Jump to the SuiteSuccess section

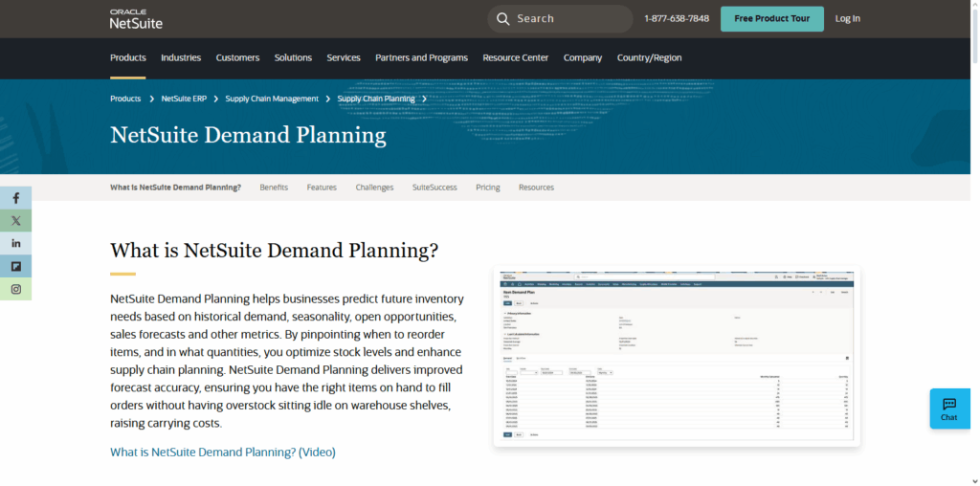coord(434,188)
